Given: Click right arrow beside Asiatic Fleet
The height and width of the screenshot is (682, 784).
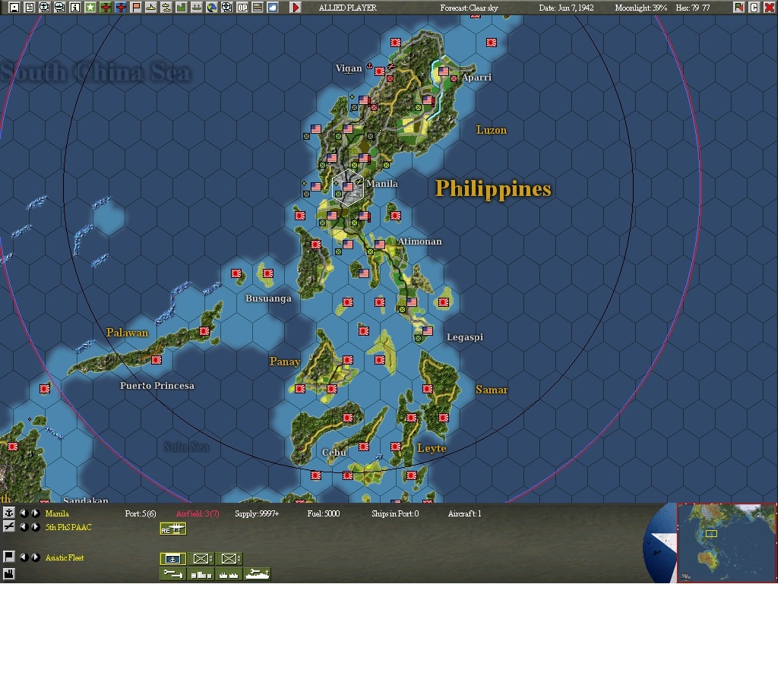Looking at the screenshot, I should [x=35, y=557].
